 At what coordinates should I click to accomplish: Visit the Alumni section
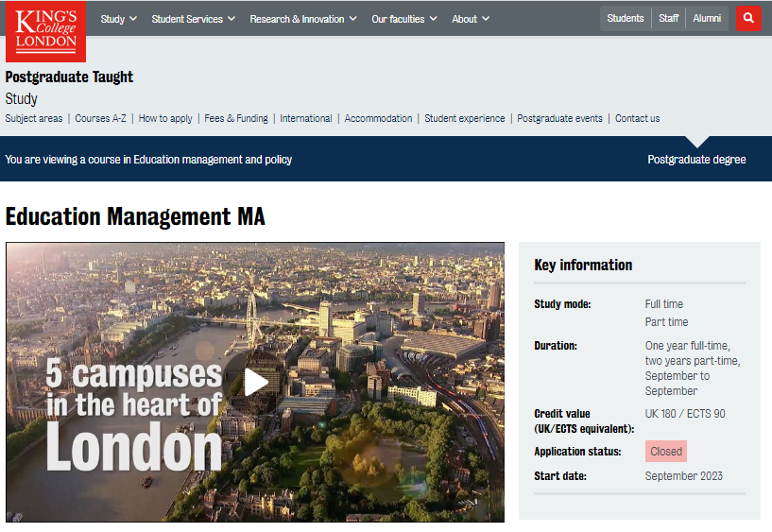[x=707, y=18]
